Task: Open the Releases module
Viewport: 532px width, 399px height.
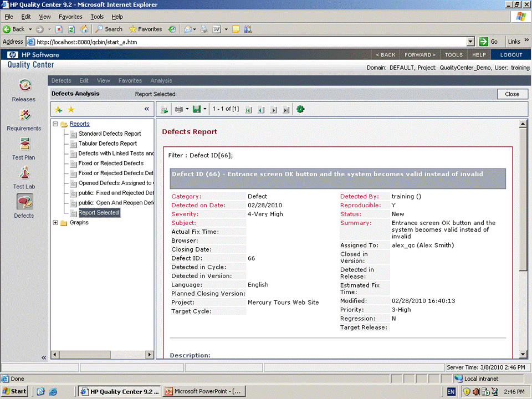Action: point(24,90)
